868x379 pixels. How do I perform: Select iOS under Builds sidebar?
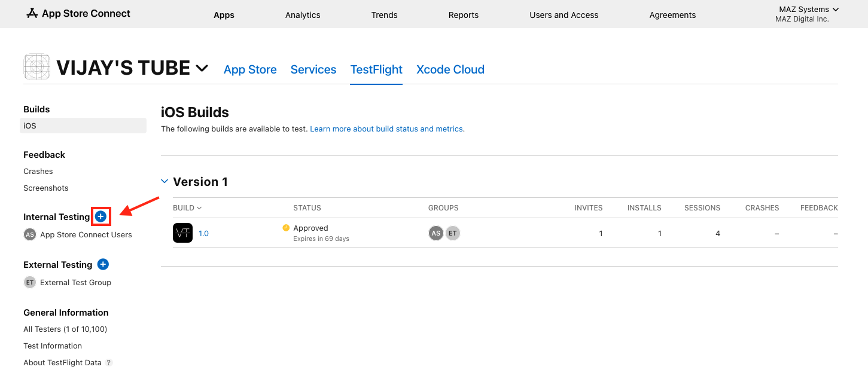point(83,126)
